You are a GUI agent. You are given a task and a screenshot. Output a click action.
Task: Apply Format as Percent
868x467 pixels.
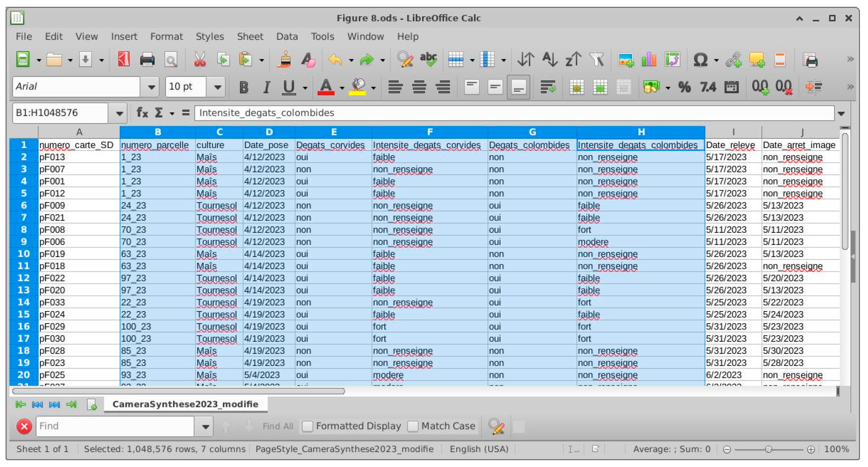pos(684,87)
